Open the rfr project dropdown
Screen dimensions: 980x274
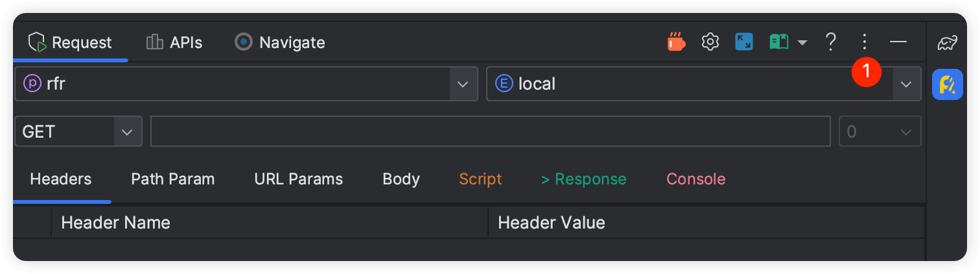[462, 84]
